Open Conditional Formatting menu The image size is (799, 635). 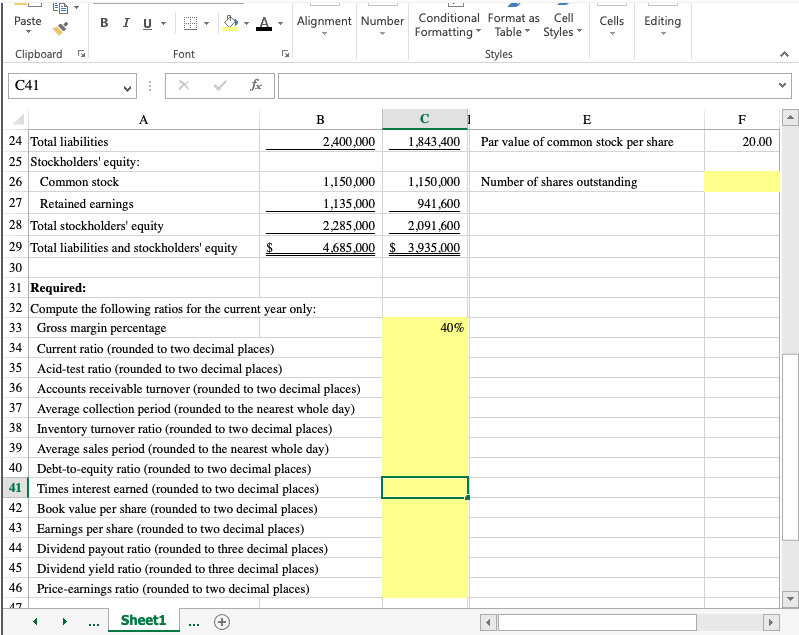(x=448, y=25)
